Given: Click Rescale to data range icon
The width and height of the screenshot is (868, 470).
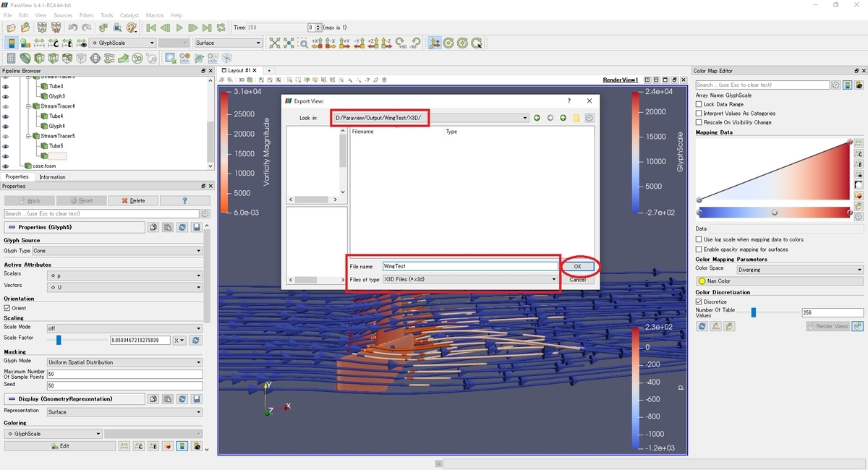Looking at the screenshot, I should tap(39, 43).
